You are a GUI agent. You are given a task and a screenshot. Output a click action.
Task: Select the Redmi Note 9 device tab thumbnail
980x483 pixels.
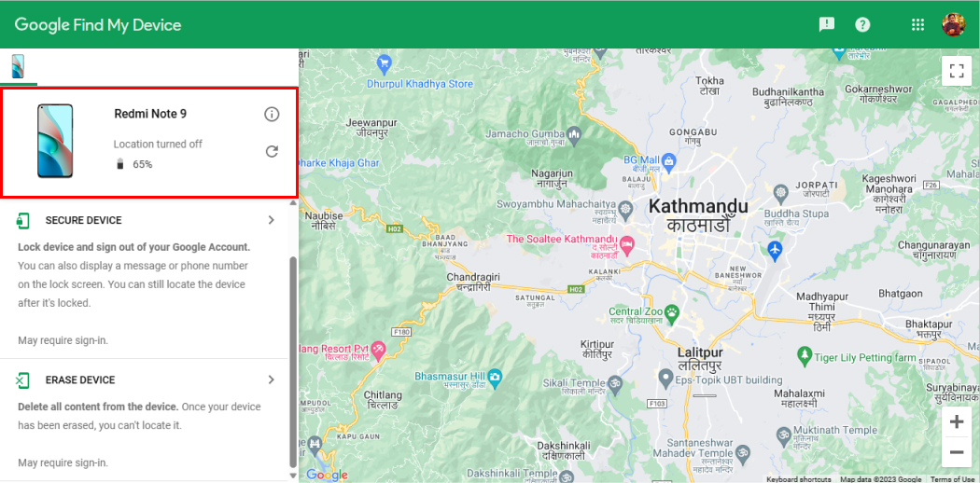pyautogui.click(x=18, y=66)
